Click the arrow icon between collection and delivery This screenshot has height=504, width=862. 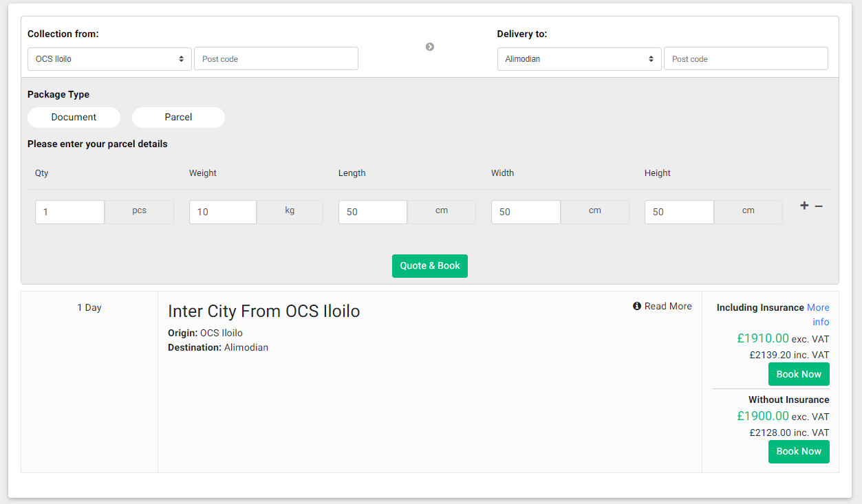430,47
